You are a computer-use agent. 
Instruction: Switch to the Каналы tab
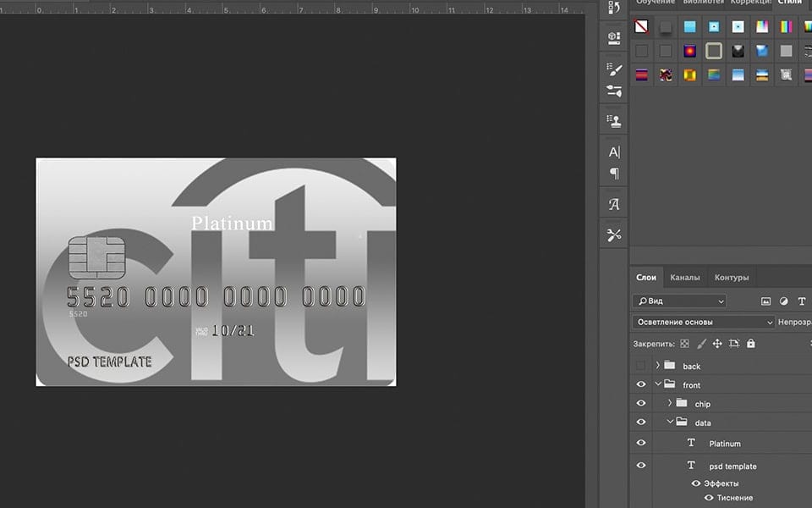pos(684,278)
